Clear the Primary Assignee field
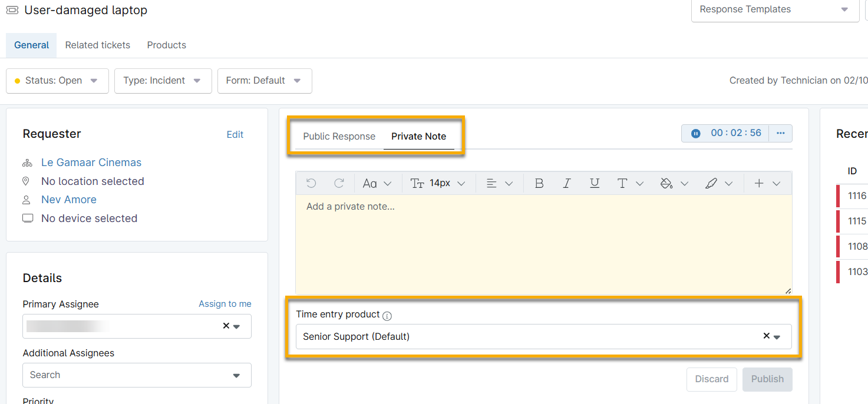This screenshot has height=404, width=868. (x=226, y=326)
